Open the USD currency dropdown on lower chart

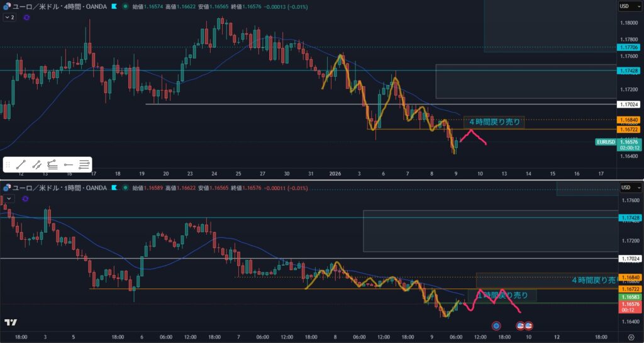[x=626, y=187]
